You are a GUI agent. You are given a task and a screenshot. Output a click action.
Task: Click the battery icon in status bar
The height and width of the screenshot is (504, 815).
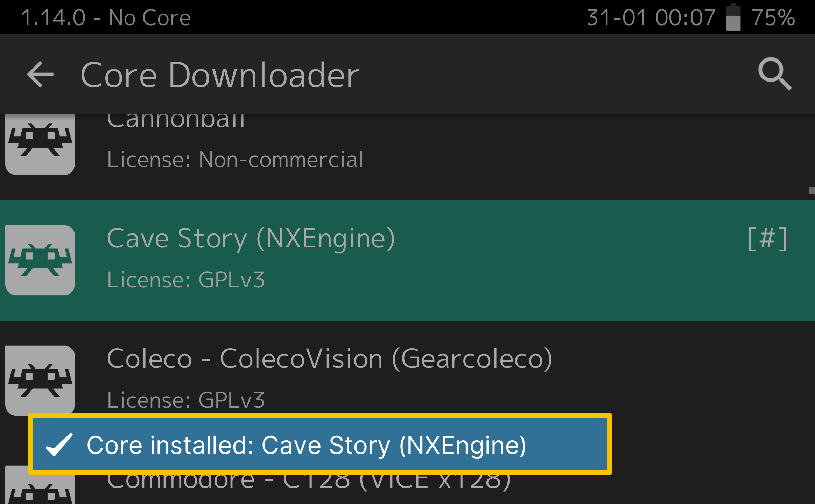pyautogui.click(x=733, y=17)
